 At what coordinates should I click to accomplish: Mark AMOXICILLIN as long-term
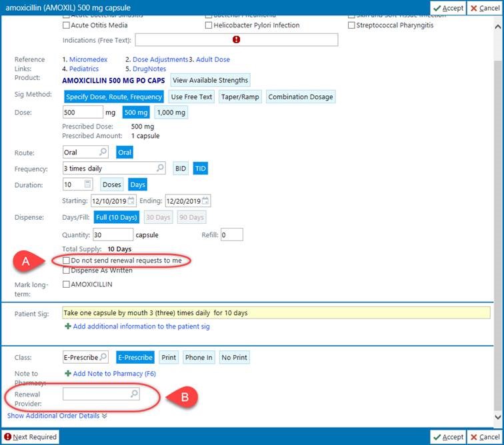[x=66, y=284]
